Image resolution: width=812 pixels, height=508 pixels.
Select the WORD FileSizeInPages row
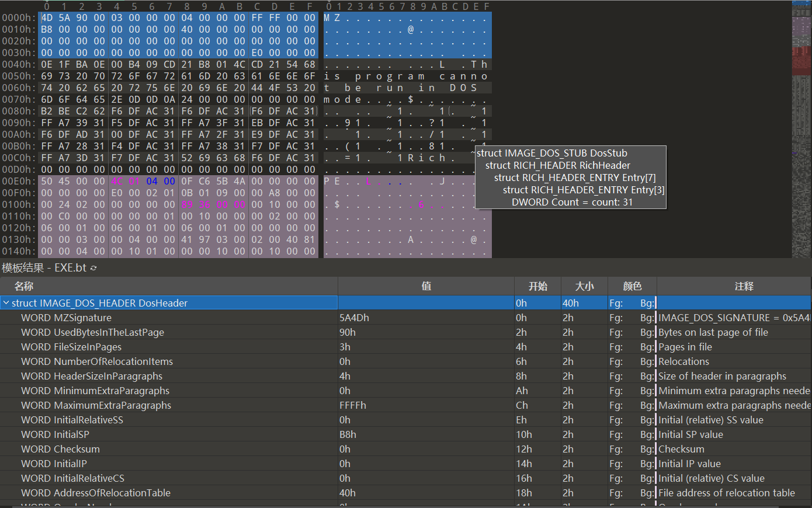405,347
